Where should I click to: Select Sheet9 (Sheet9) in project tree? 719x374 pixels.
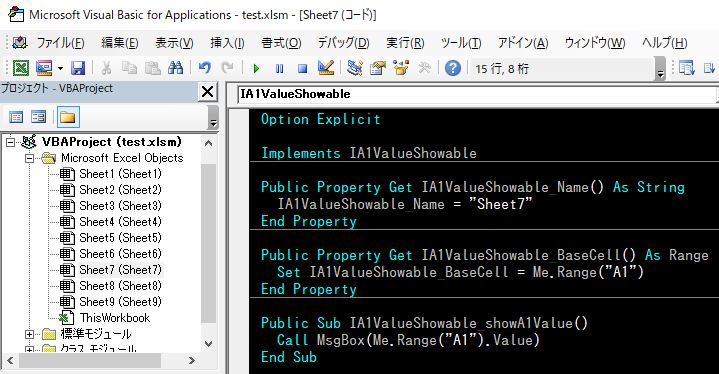tap(120, 302)
